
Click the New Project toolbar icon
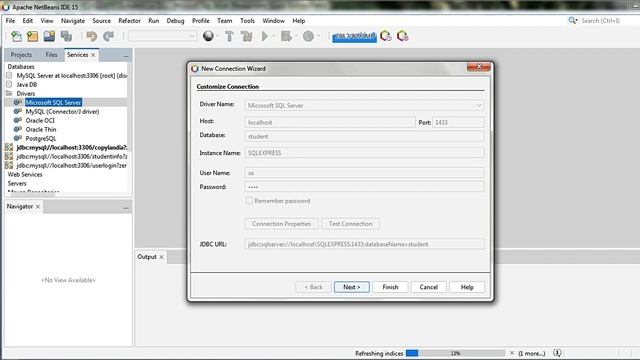(x=32, y=36)
